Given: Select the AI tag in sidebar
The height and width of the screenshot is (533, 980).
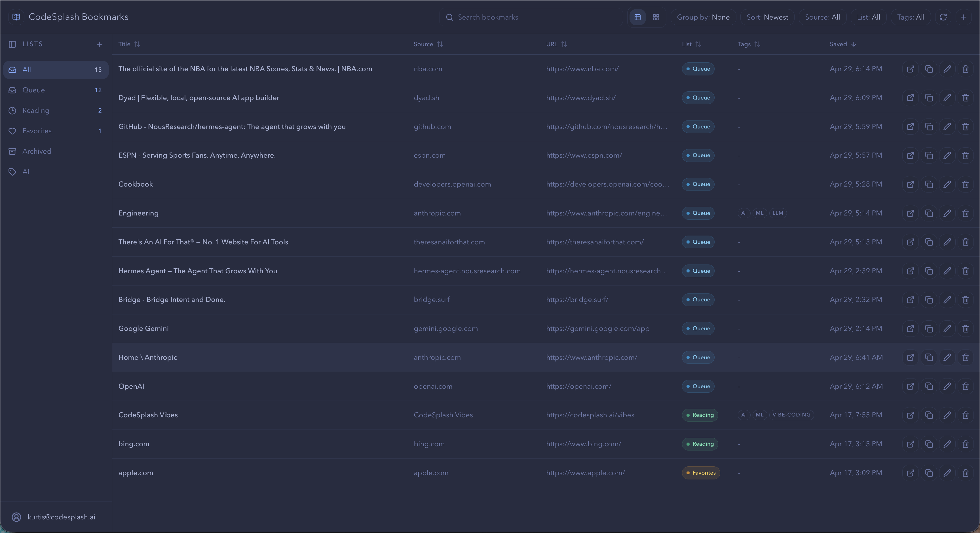Looking at the screenshot, I should pos(56,172).
